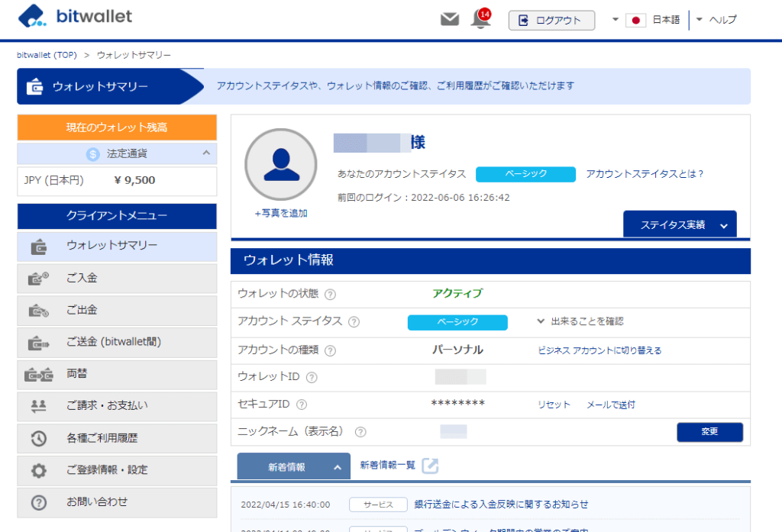The height and width of the screenshot is (532, 782).
Task: Click ベーシック badge beside あなたのアカウントステイタス
Action: tap(525, 174)
